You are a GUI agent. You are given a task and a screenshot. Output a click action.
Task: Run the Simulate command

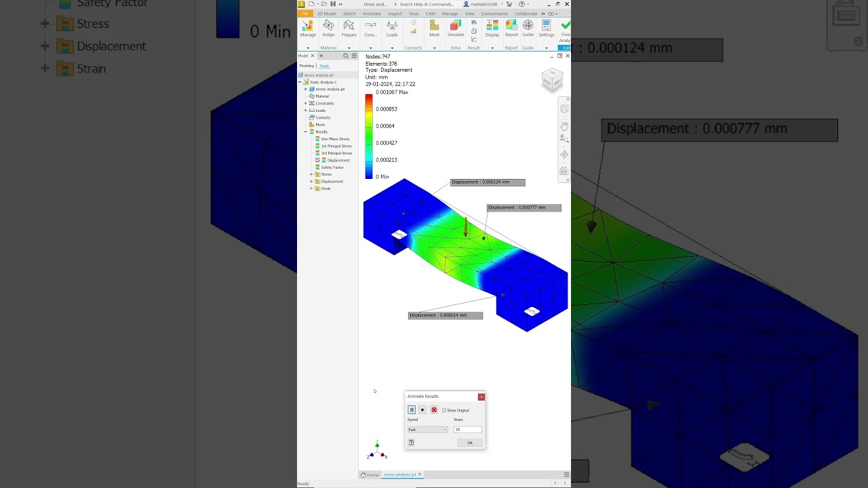[456, 28]
